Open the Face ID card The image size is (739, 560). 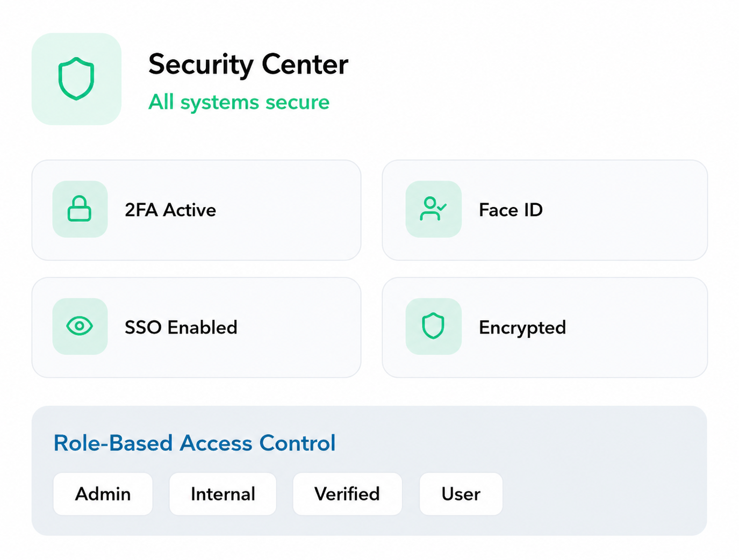tap(544, 210)
